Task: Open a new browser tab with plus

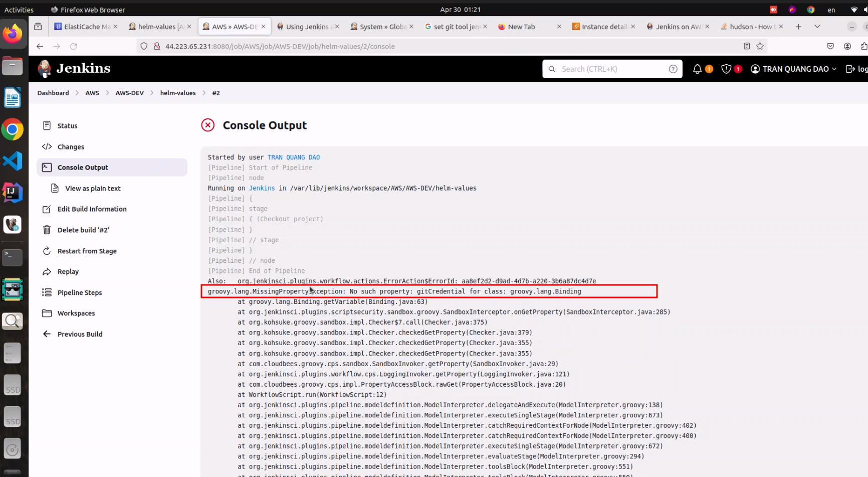Action: click(798, 27)
